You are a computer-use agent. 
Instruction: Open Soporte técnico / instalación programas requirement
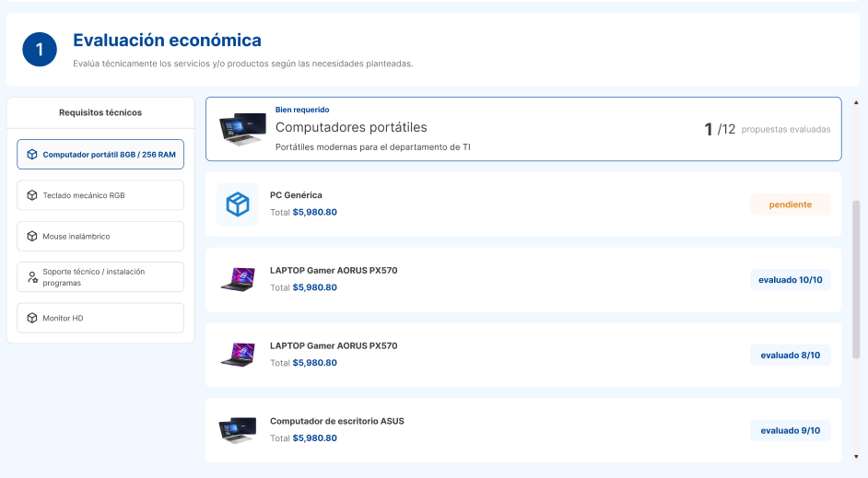coord(93,277)
